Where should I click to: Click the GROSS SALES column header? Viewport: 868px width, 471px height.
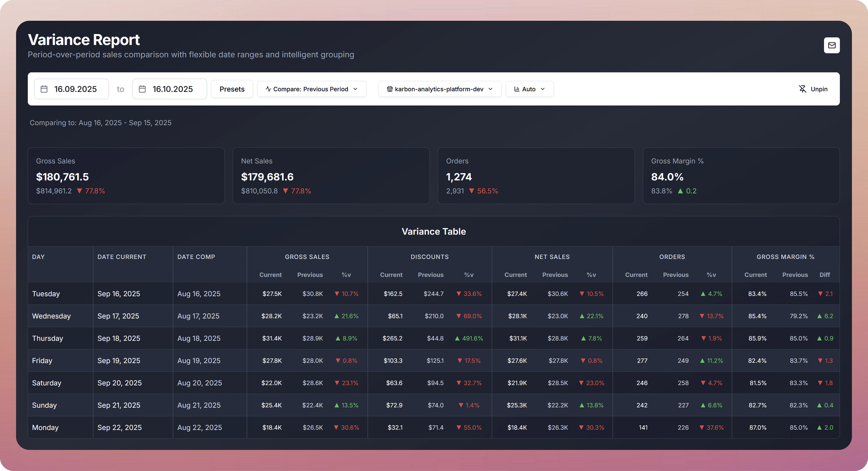point(307,256)
